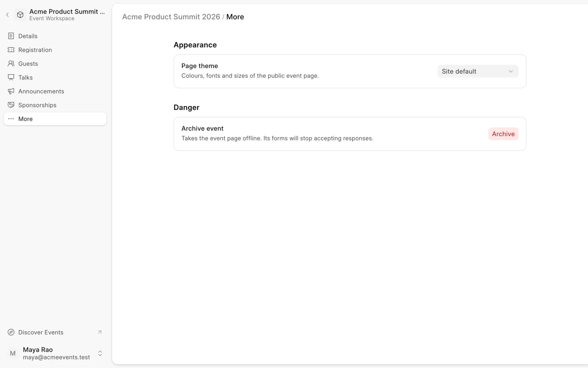Click the maya@acmeevents.test email text
Screen dimensions: 588x368
[56, 357]
